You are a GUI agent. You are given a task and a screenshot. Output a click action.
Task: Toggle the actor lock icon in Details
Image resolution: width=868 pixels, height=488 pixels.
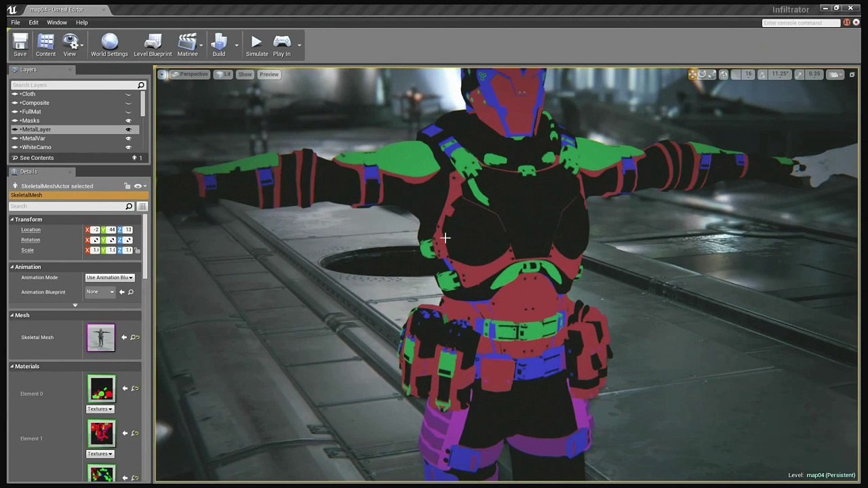click(127, 186)
